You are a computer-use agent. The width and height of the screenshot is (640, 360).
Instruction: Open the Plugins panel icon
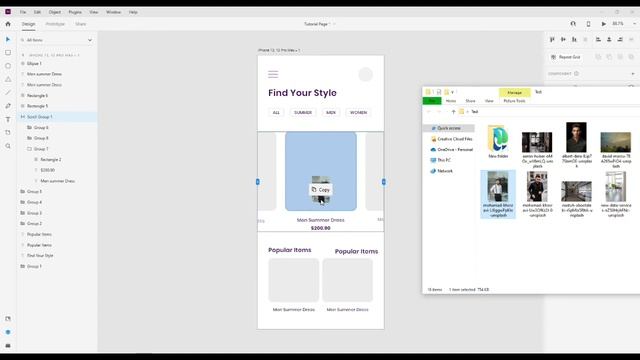coord(8,346)
